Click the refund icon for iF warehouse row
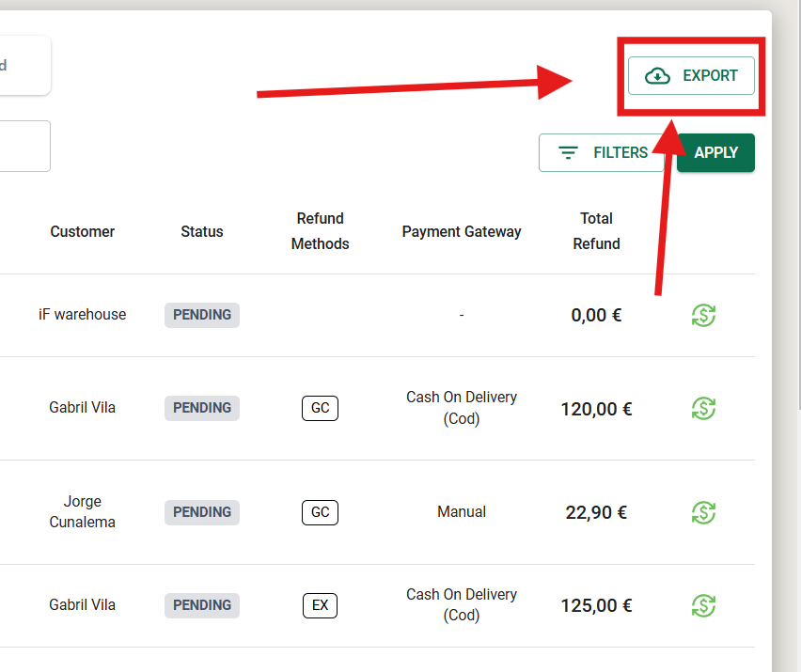The height and width of the screenshot is (672, 801). [703, 315]
